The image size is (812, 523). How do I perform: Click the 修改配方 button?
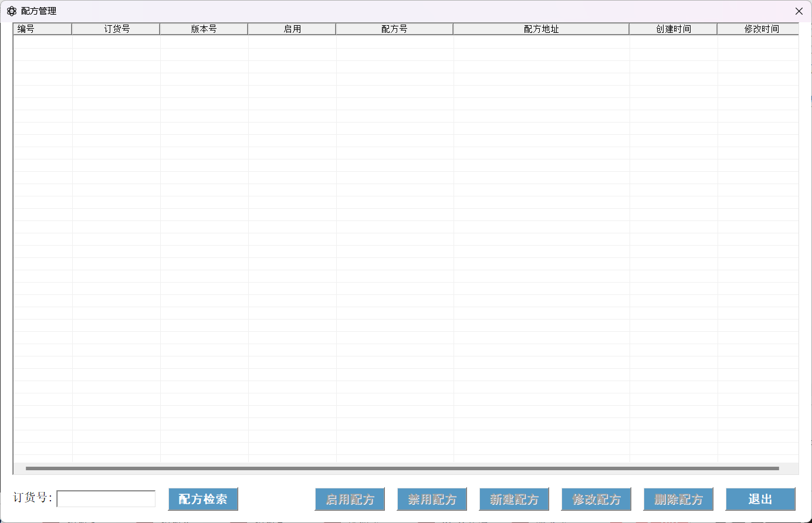(596, 499)
